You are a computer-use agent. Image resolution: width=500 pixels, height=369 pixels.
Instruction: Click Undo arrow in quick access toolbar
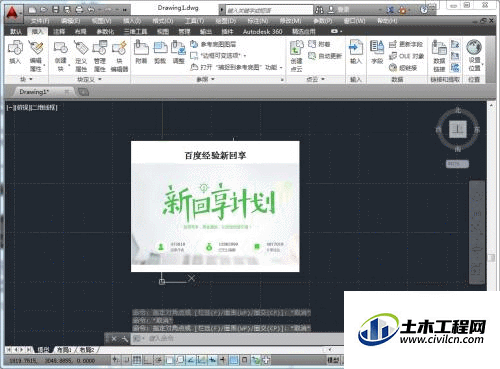pos(91,10)
